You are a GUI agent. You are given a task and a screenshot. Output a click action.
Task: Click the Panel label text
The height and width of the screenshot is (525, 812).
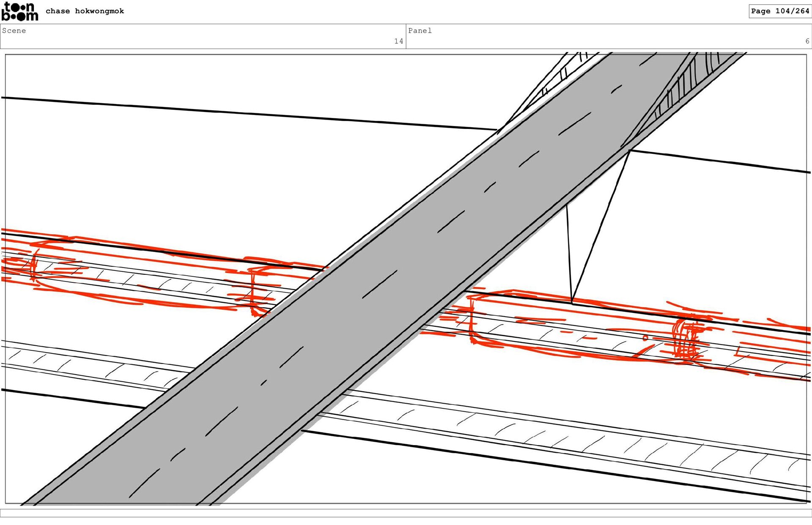(x=420, y=30)
